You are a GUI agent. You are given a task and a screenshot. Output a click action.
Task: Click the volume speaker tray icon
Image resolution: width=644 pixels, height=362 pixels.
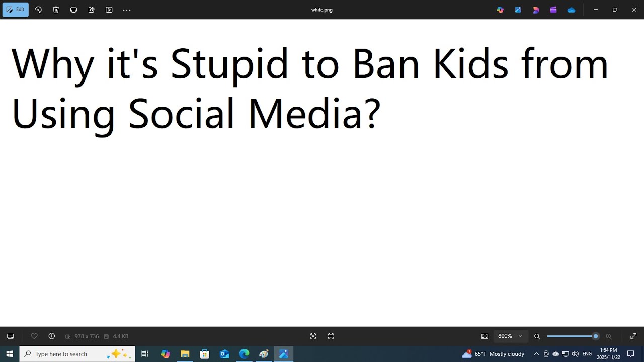click(x=575, y=354)
